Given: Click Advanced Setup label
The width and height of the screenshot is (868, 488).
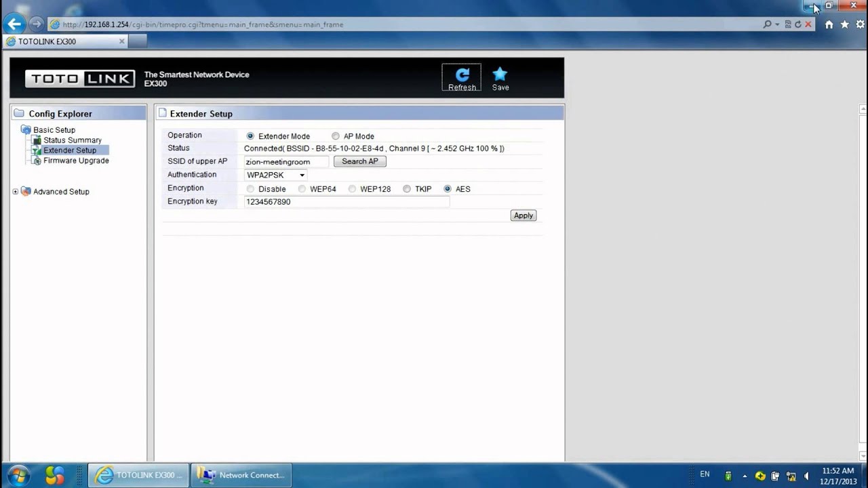Looking at the screenshot, I should coord(61,192).
